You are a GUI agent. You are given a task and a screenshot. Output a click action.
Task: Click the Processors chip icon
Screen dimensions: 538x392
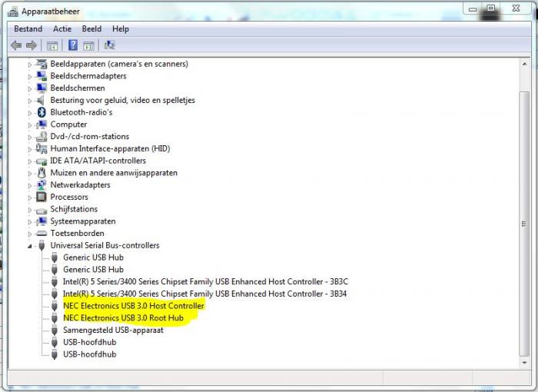coord(42,197)
